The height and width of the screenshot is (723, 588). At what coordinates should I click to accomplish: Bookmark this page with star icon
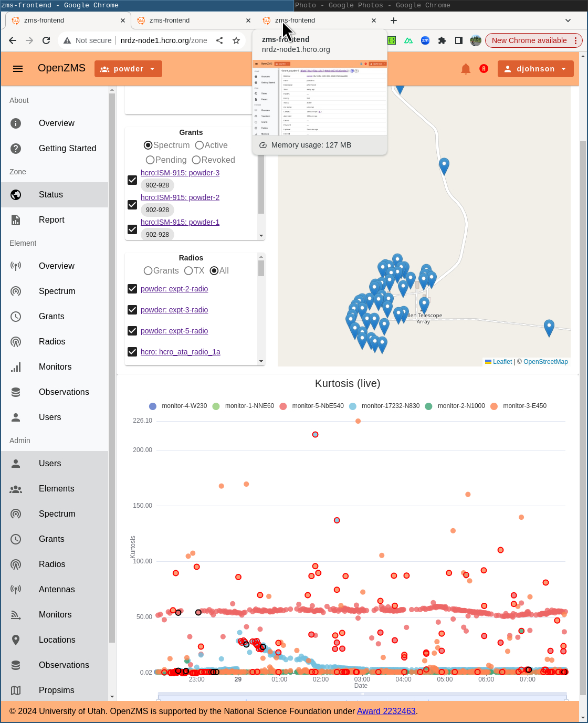236,40
